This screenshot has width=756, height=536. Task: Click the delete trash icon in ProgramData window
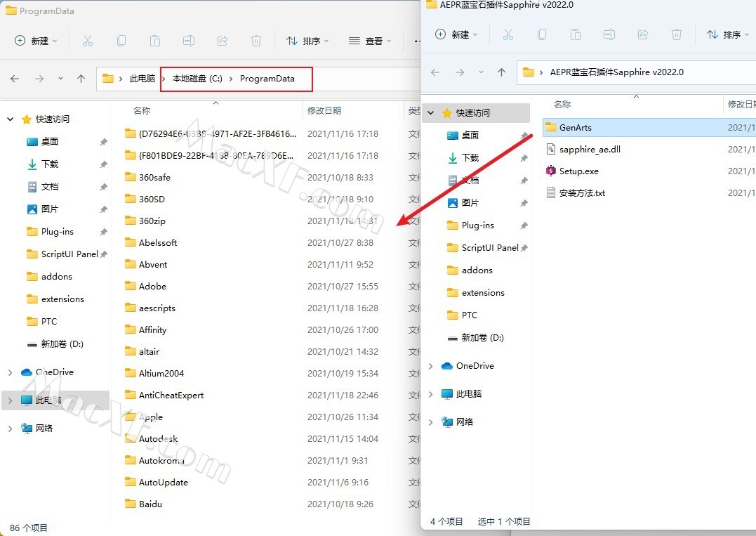coord(256,41)
